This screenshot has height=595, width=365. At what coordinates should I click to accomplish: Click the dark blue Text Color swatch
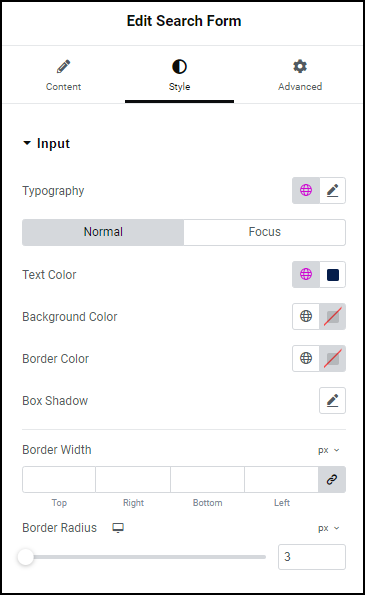333,275
